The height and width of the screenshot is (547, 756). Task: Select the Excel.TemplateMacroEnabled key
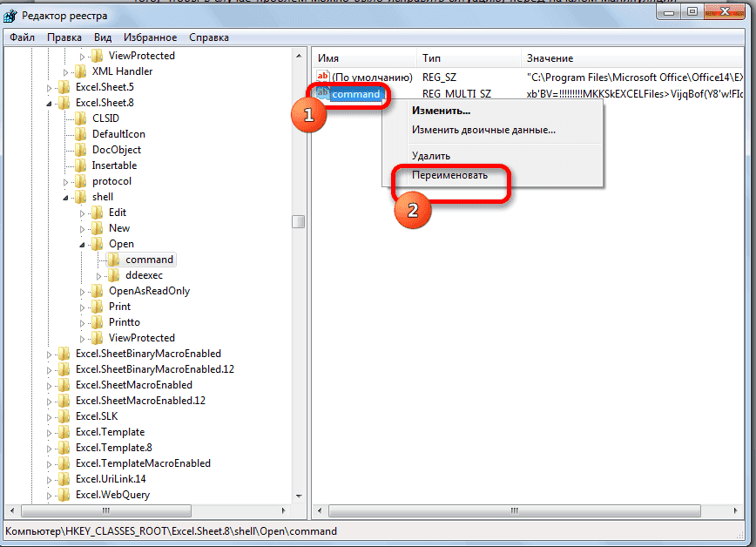coord(143,463)
